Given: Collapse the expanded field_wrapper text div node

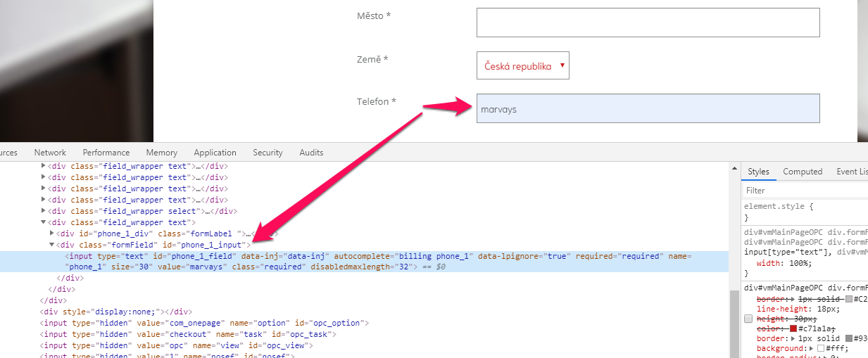Looking at the screenshot, I should (x=44, y=222).
